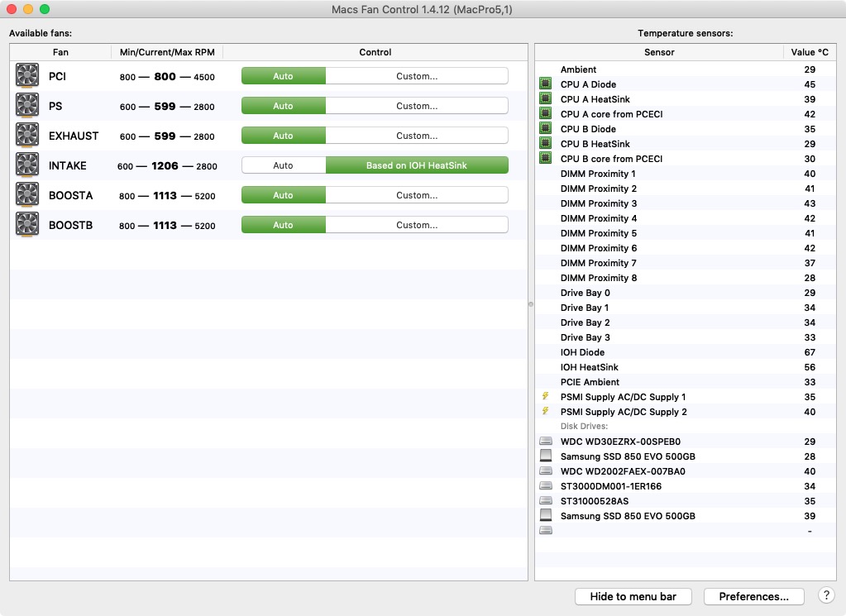Click the CPU B HeatSink chip icon
The image size is (846, 616).
click(546, 144)
